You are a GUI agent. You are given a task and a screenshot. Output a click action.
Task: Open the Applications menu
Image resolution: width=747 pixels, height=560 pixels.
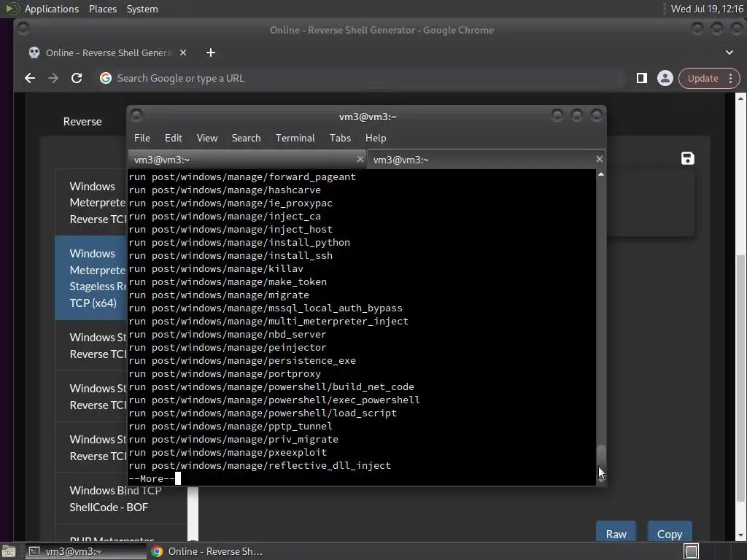[52, 9]
